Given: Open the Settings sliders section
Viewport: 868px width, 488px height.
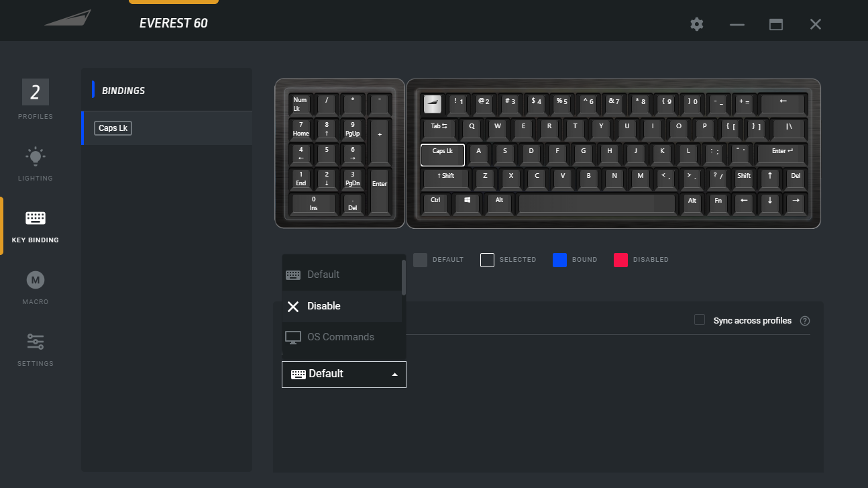Looking at the screenshot, I should tap(36, 349).
